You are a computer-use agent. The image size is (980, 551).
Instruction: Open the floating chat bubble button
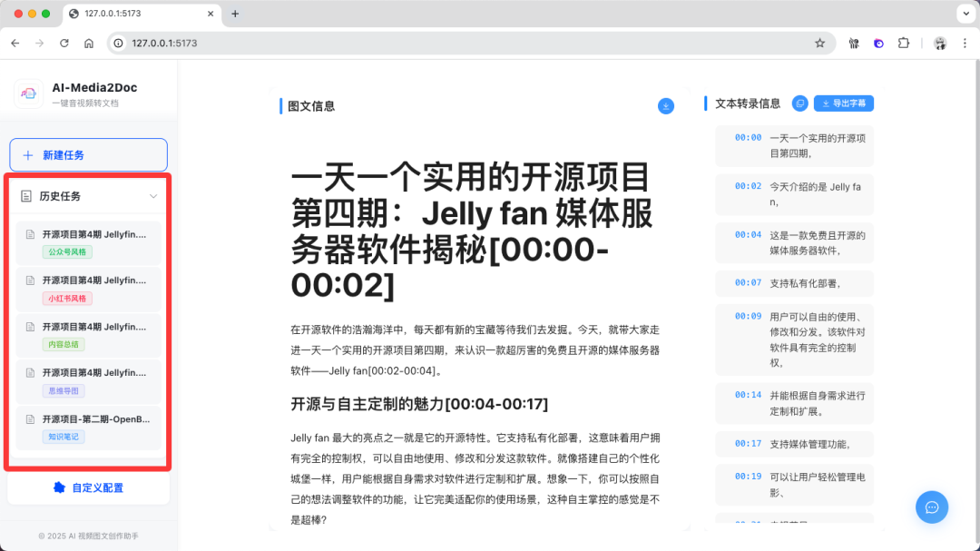[932, 507]
